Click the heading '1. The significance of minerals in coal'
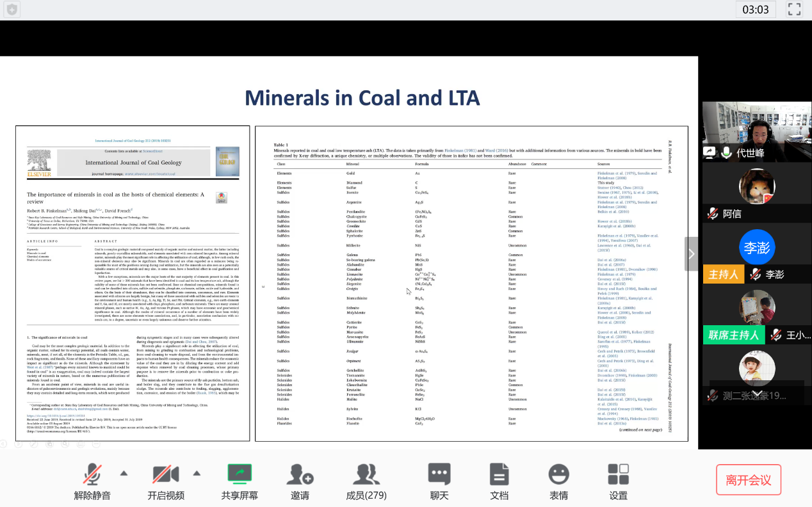 point(58,337)
